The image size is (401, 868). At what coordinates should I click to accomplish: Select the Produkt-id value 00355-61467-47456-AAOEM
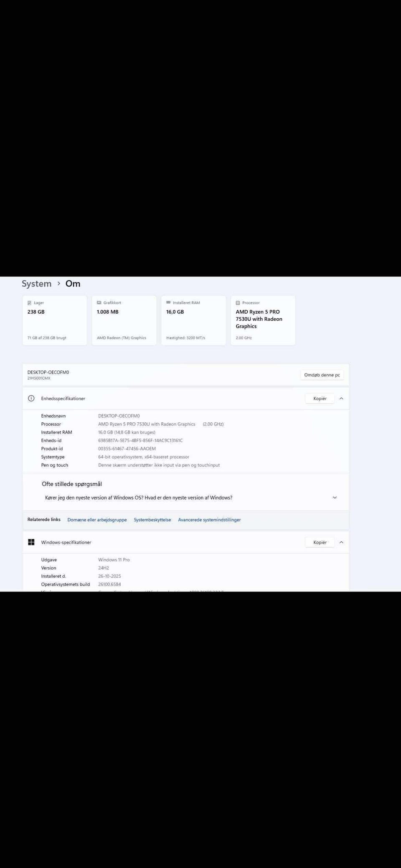127,449
